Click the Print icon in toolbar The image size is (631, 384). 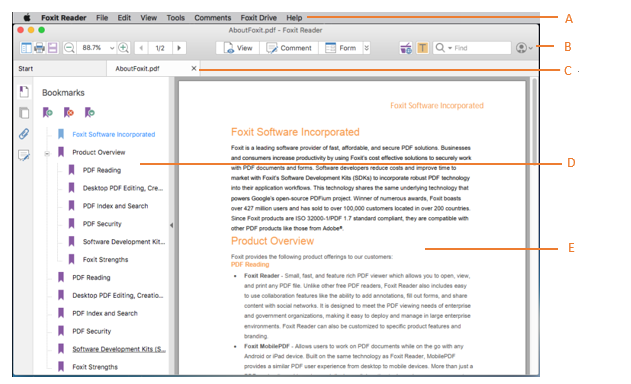(x=39, y=48)
